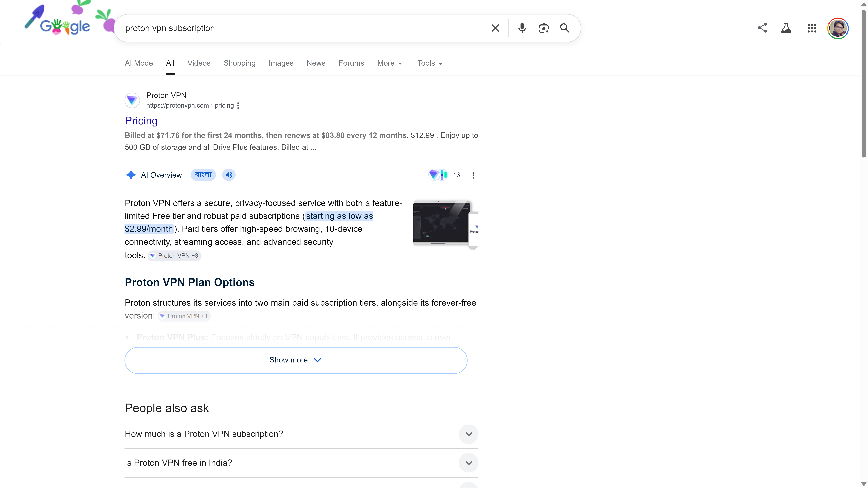The image size is (868, 488).
Task: Switch to the News tab
Action: tap(316, 63)
